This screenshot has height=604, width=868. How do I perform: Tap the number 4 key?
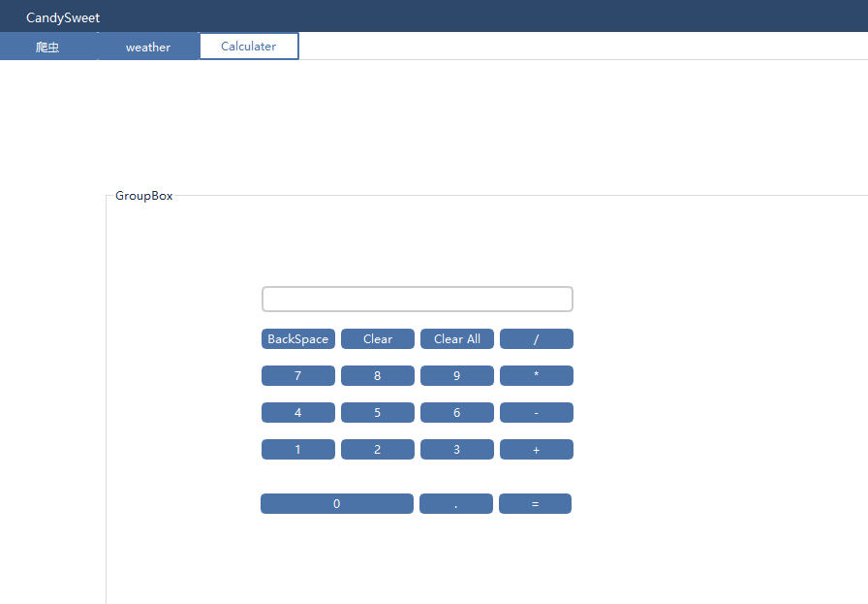298,413
